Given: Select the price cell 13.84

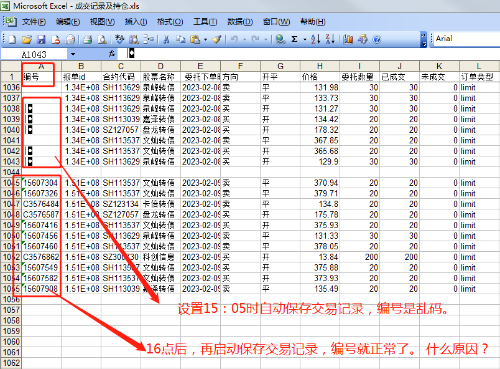Looking at the screenshot, I should pyautogui.click(x=320, y=257).
